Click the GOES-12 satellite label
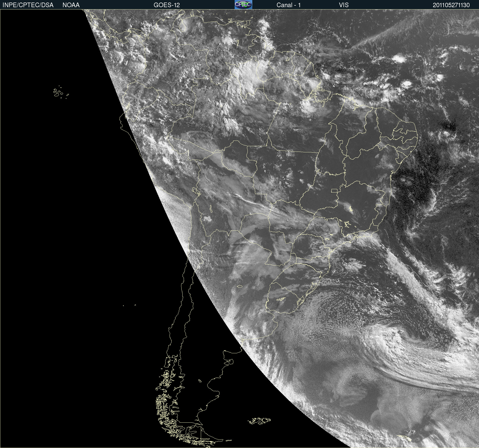 (167, 5)
